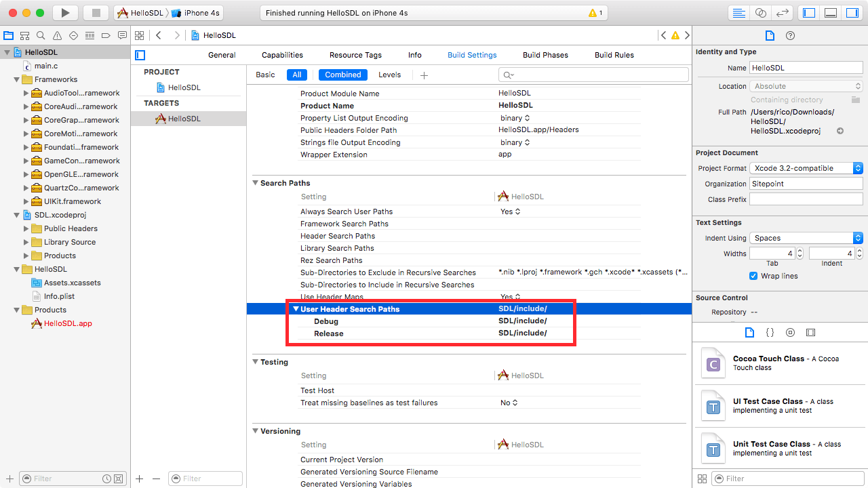
Task: Switch to Levels view
Action: [389, 75]
